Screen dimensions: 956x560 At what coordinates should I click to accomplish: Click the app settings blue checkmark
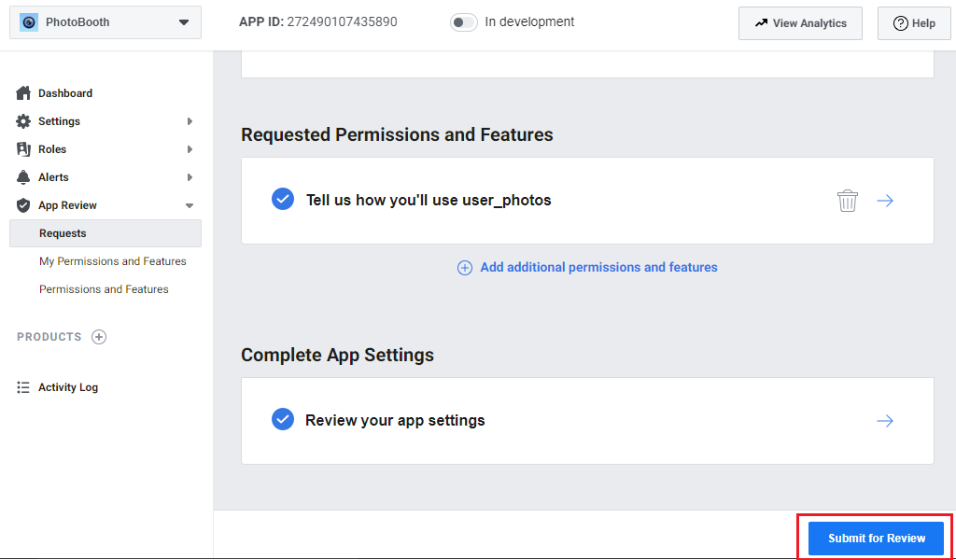283,420
